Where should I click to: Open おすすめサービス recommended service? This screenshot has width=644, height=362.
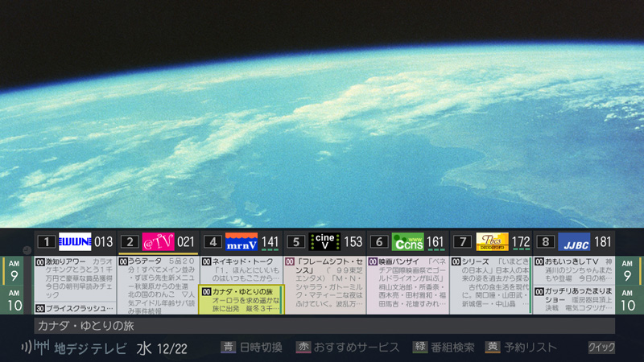(348, 348)
